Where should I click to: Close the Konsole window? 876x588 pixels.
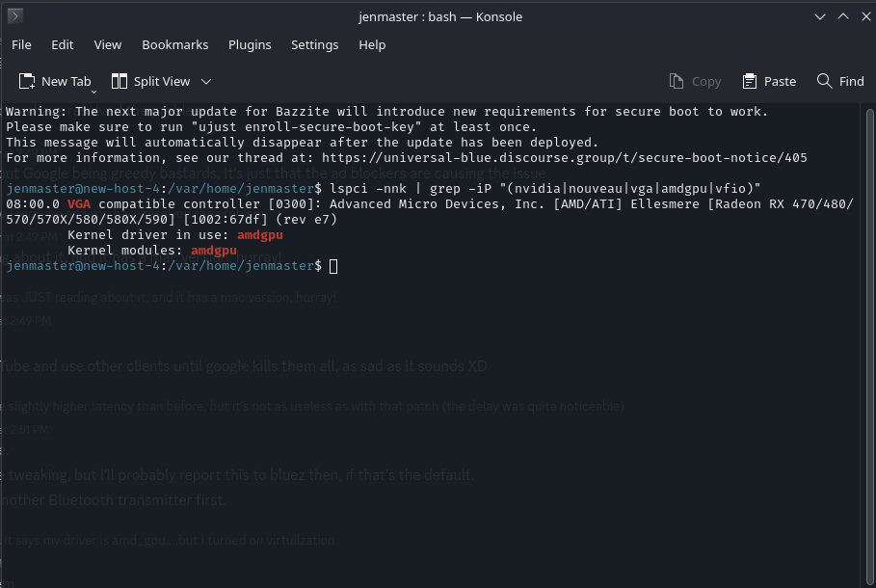[866, 16]
